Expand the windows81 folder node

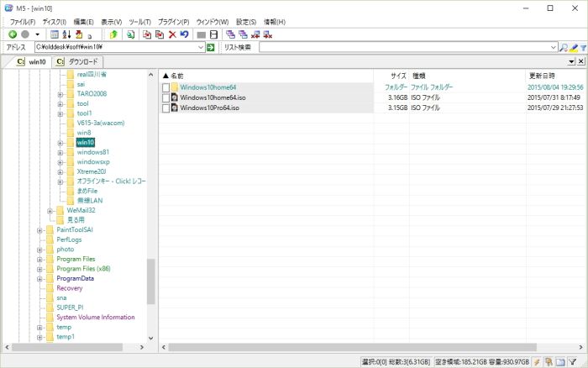60,152
